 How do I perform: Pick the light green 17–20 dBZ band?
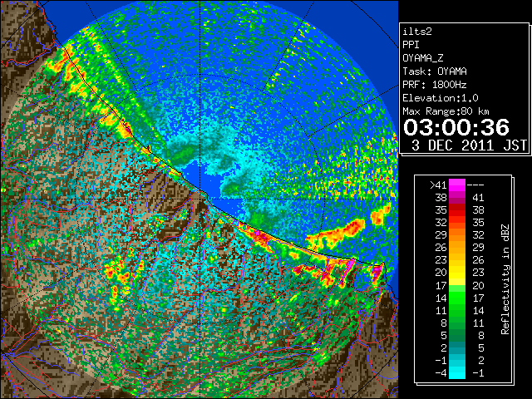[457, 285]
